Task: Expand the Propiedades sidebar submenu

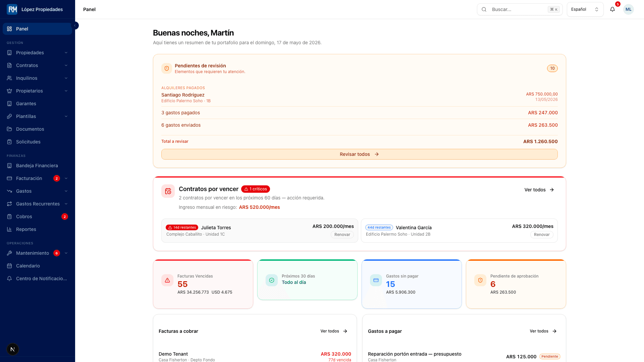Action: tap(66, 53)
